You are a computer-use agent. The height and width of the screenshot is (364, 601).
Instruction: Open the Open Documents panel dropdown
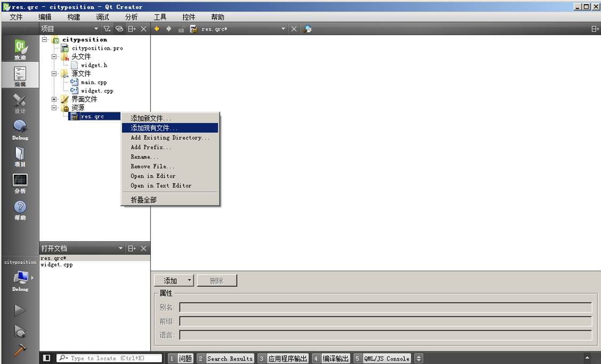(121, 248)
